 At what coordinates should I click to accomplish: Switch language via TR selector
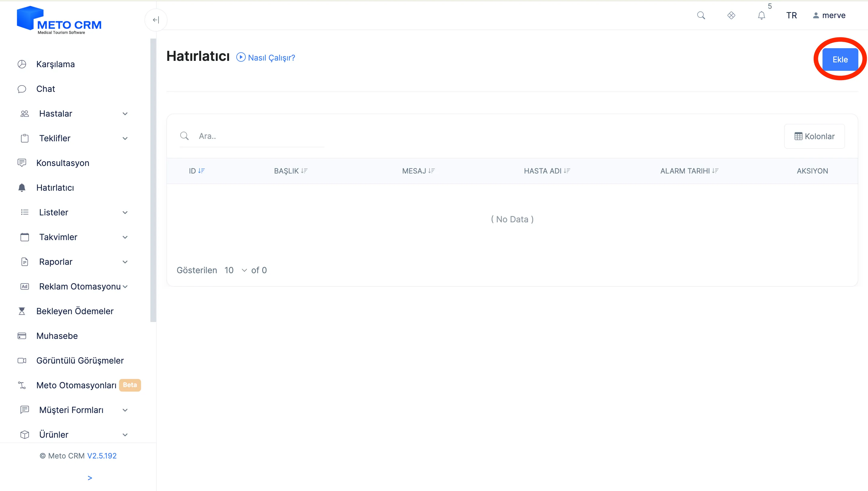point(791,15)
